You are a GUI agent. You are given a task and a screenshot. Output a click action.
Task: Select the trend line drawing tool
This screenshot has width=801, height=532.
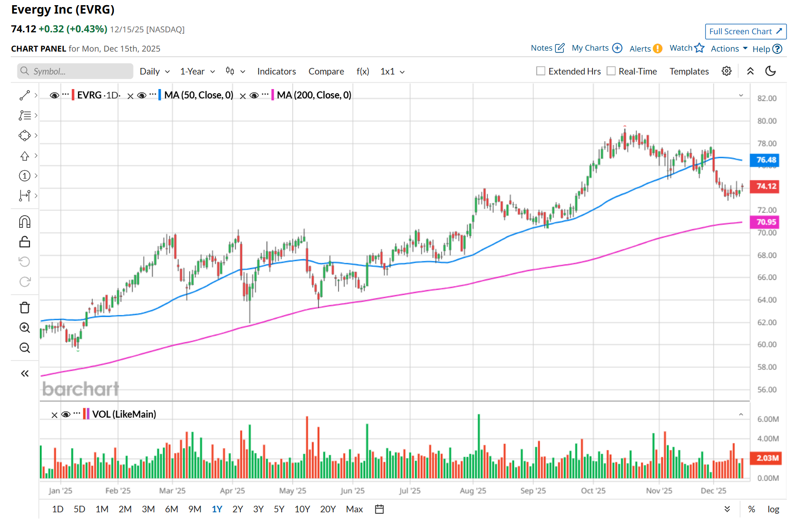(25, 95)
